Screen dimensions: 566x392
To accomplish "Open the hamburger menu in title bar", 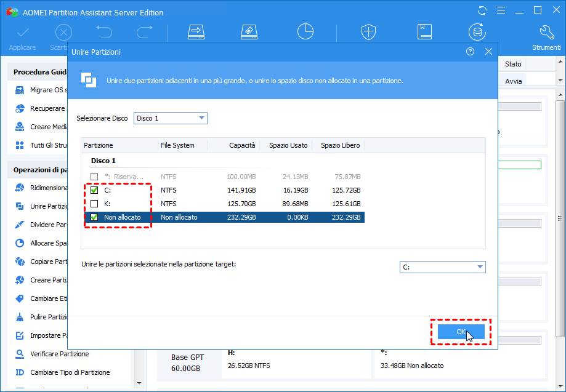I will [501, 10].
